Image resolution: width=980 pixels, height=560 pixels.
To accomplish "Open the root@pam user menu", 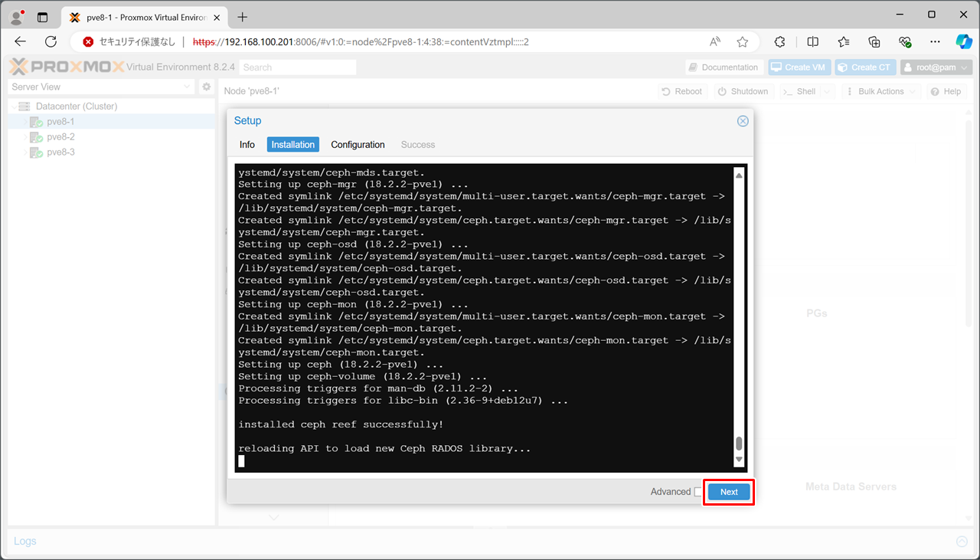I will pos(936,67).
